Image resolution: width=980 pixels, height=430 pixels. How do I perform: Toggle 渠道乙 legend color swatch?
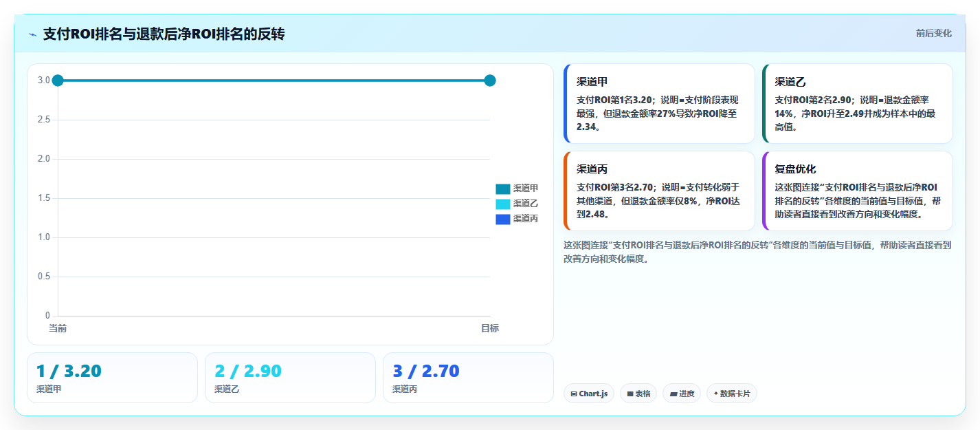pyautogui.click(x=503, y=204)
